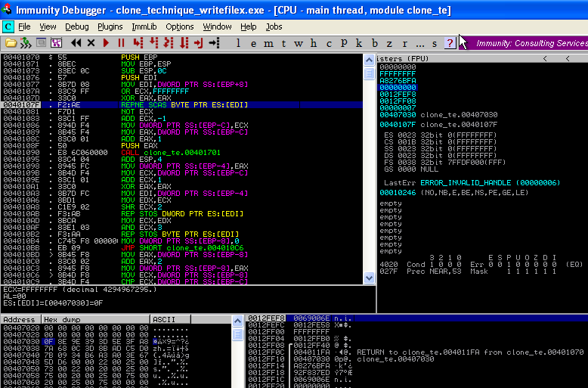588x388 pixels.
Task: Show Executable modules via 'e' button
Action: [253, 44]
